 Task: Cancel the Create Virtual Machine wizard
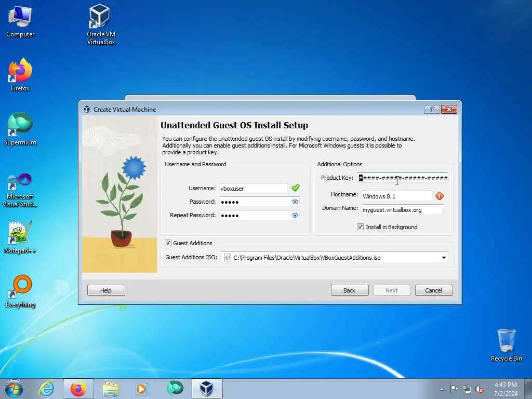[x=434, y=290]
